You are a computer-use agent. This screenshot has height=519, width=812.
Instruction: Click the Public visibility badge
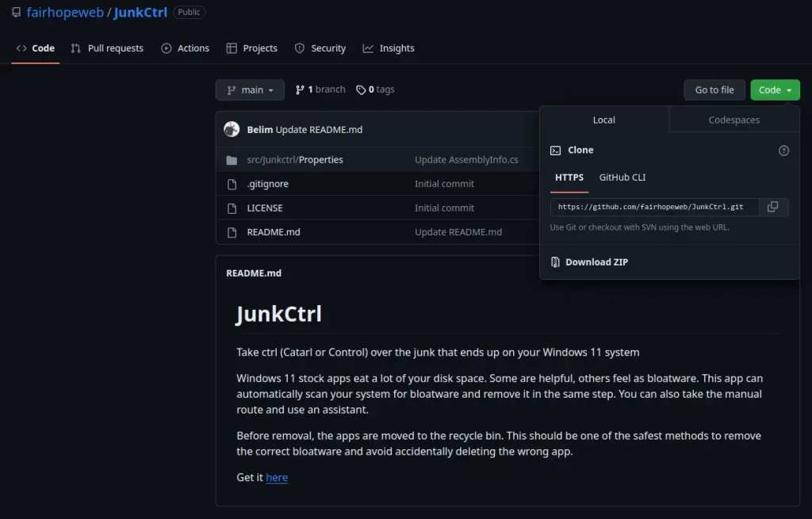pos(189,12)
